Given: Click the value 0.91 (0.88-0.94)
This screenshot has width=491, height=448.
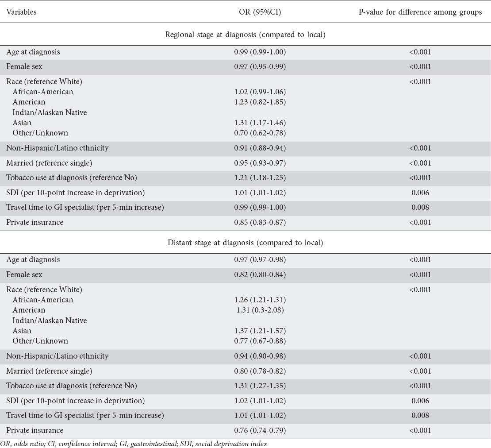Looking at the screenshot, I should click(260, 148).
